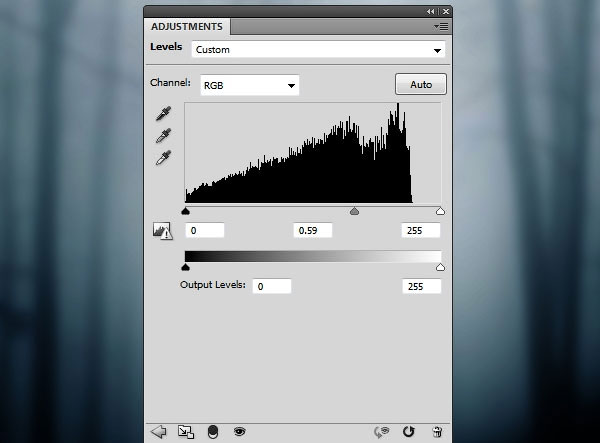
Task: Clip adjustment to layer below icon
Action: coord(213,432)
